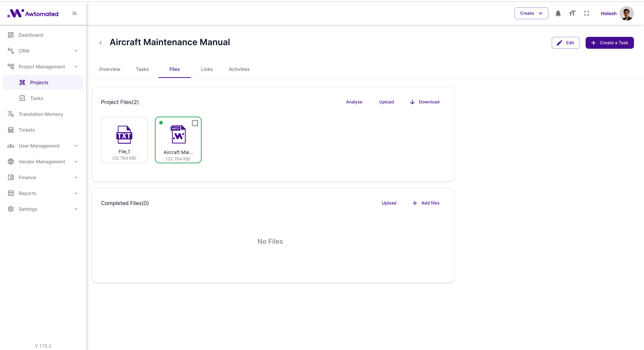Collapse the sidebar menu icon
This screenshot has height=350, width=644.
75,14
